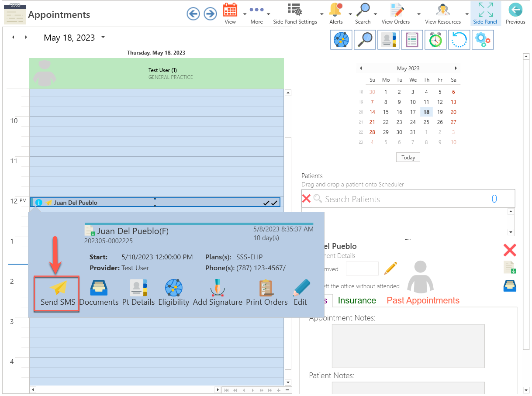Go to the next day arrow

[26, 38]
